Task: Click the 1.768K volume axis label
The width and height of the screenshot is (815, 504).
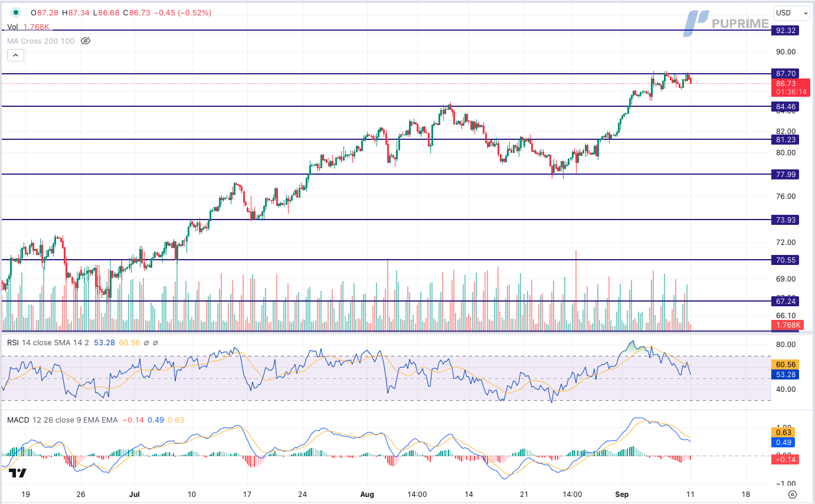Action: (x=787, y=325)
